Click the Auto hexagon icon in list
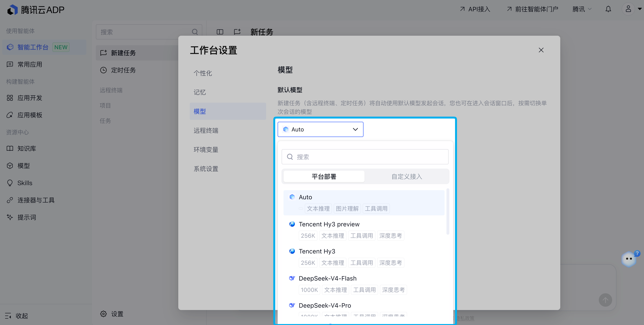 click(292, 197)
